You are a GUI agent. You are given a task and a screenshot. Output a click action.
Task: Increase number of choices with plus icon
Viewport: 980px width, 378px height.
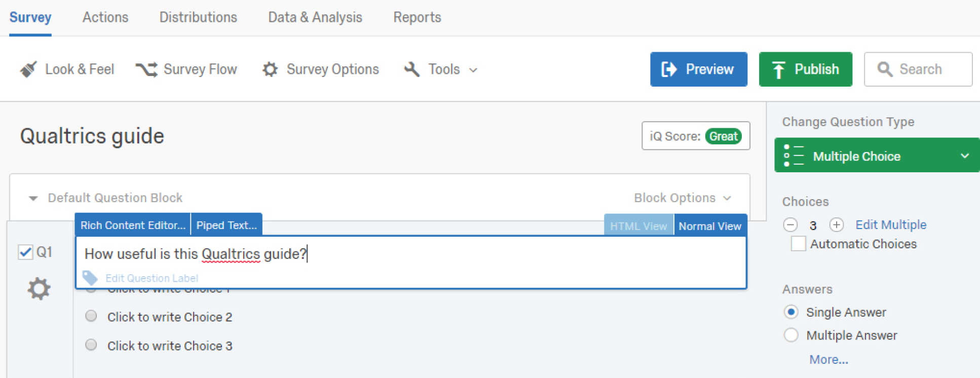coord(837,224)
